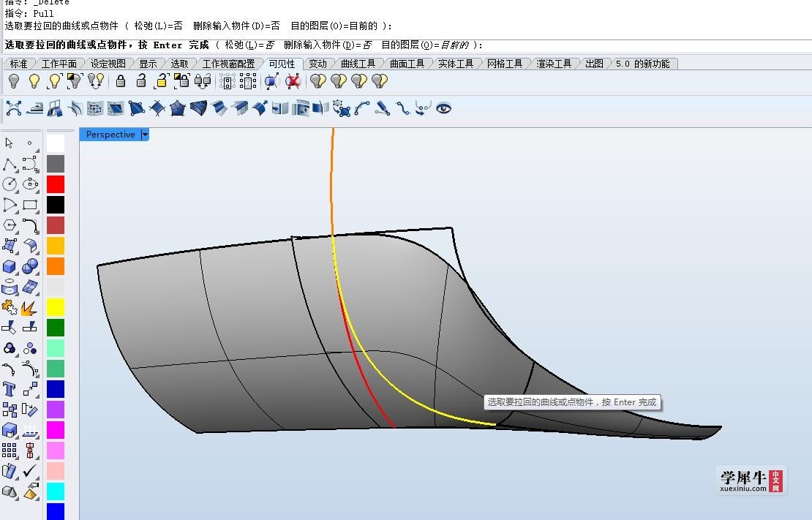Click the checkmark icon in left sidebar
This screenshot has width=812, height=520.
30,471
